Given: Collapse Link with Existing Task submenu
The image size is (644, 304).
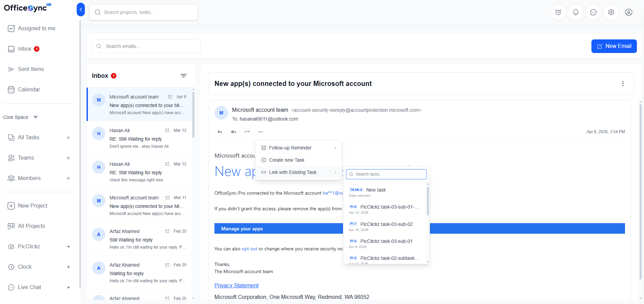Looking at the screenshot, I should coord(299,172).
